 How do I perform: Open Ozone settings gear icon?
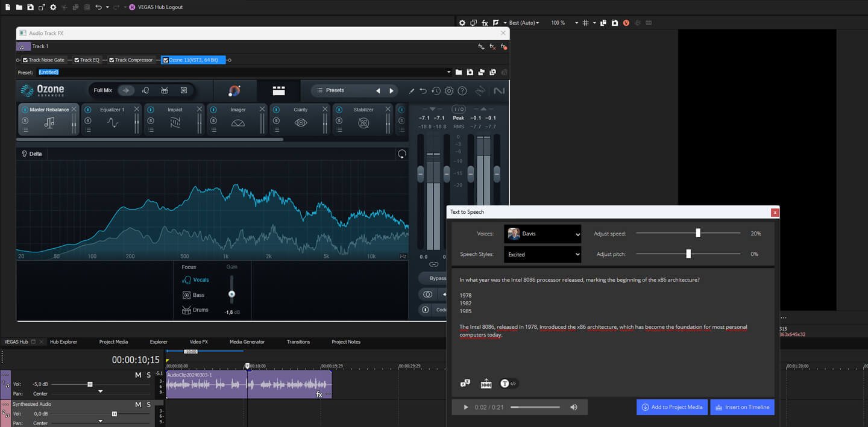(x=449, y=91)
